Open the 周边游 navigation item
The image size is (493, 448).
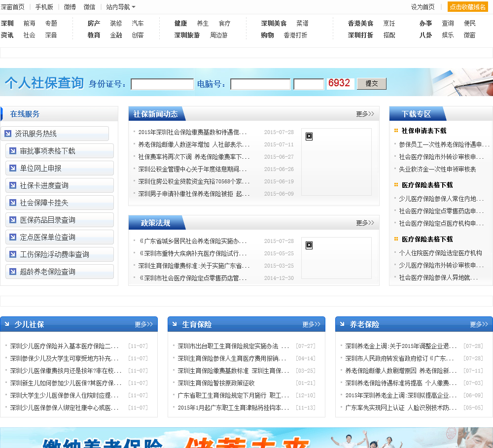click(x=218, y=35)
